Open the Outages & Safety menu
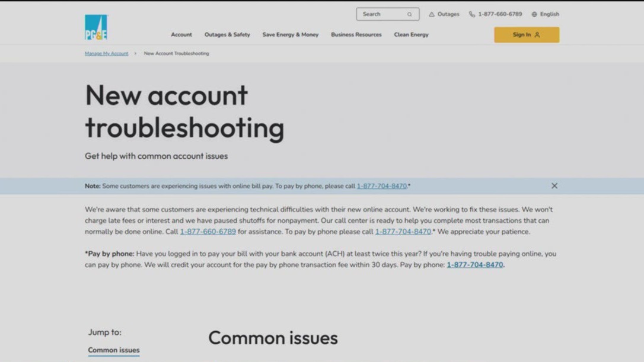 point(227,34)
